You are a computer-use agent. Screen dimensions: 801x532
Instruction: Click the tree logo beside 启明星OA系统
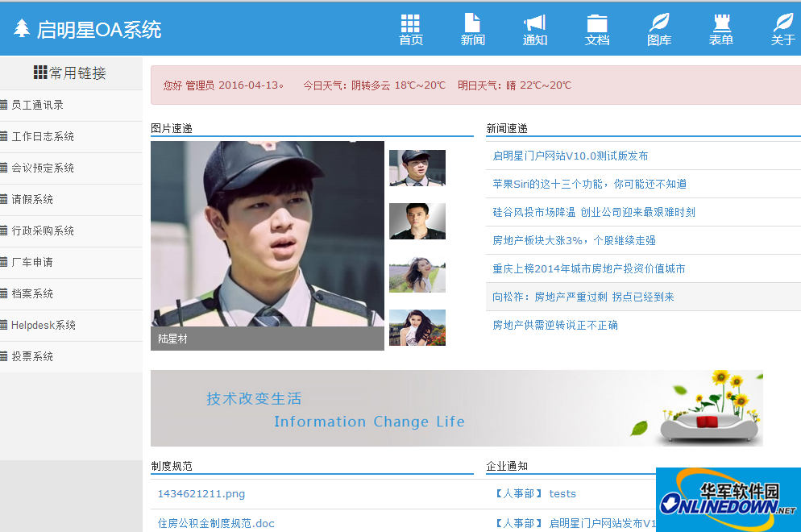click(22, 28)
